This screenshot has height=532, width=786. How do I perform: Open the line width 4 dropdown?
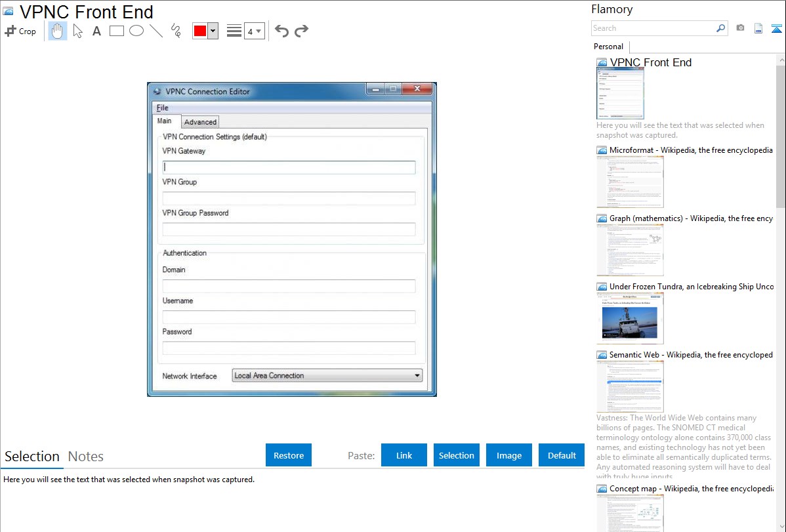tap(255, 31)
